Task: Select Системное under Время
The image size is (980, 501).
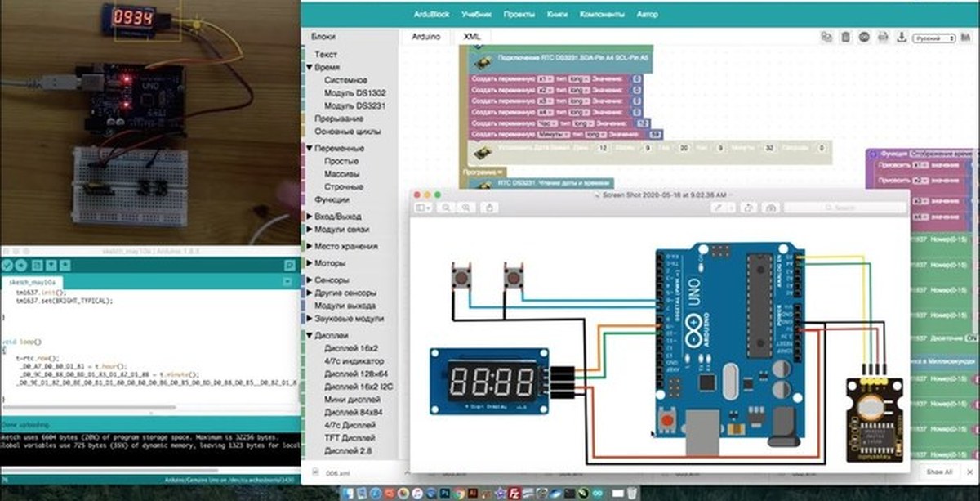Action: [x=345, y=81]
